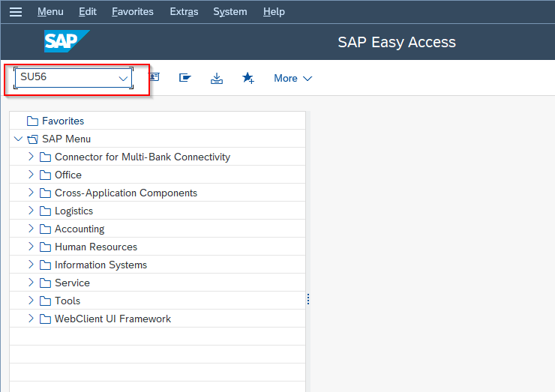Click the SAP Menu open-folder icon

32,139
